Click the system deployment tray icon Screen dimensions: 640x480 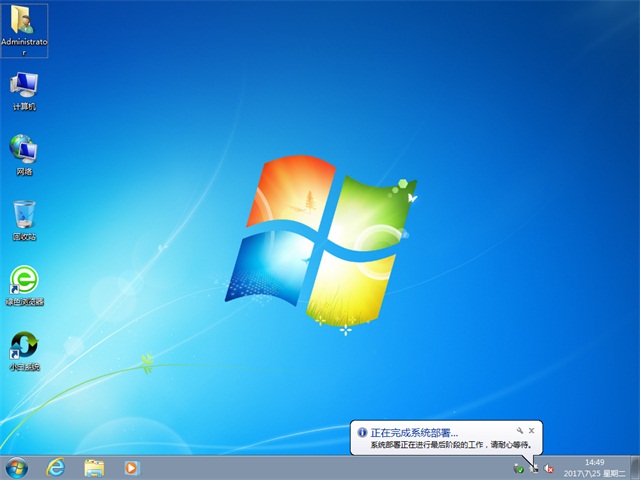pos(534,469)
